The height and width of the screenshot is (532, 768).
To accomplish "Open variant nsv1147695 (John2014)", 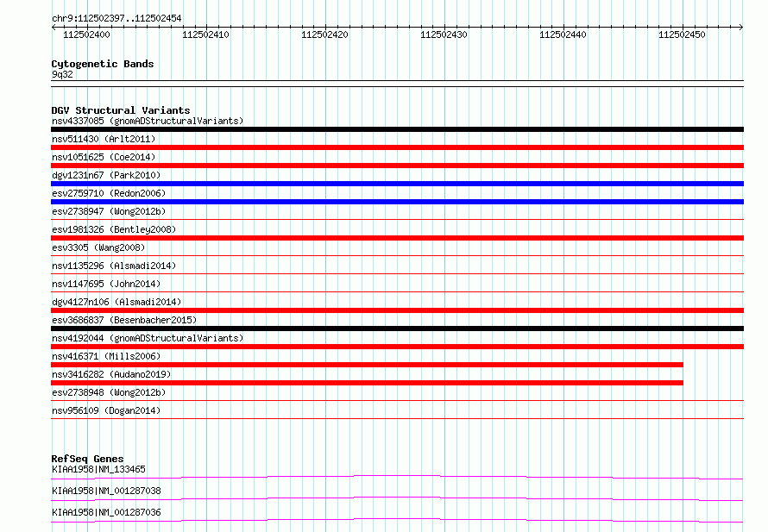I will pos(106,284).
